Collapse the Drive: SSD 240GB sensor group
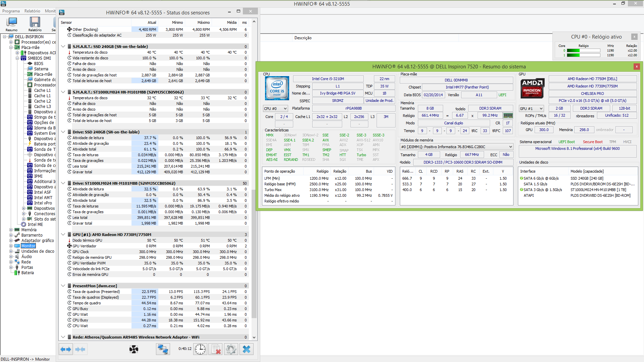The width and height of the screenshot is (644, 362). point(63,132)
